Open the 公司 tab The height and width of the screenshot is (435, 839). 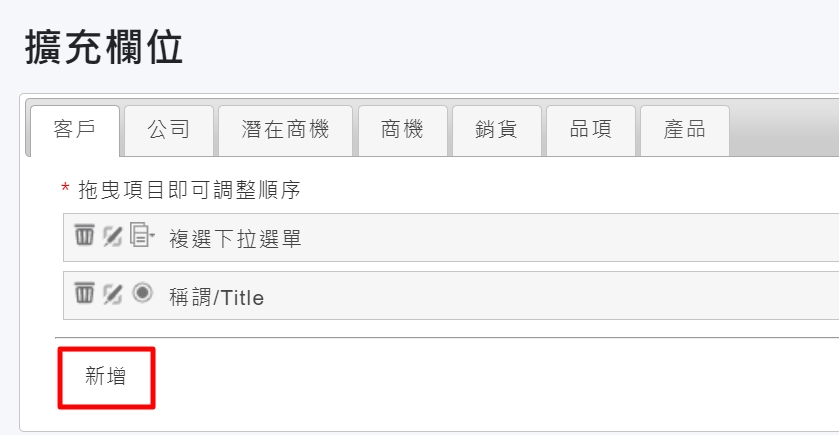[168, 129]
